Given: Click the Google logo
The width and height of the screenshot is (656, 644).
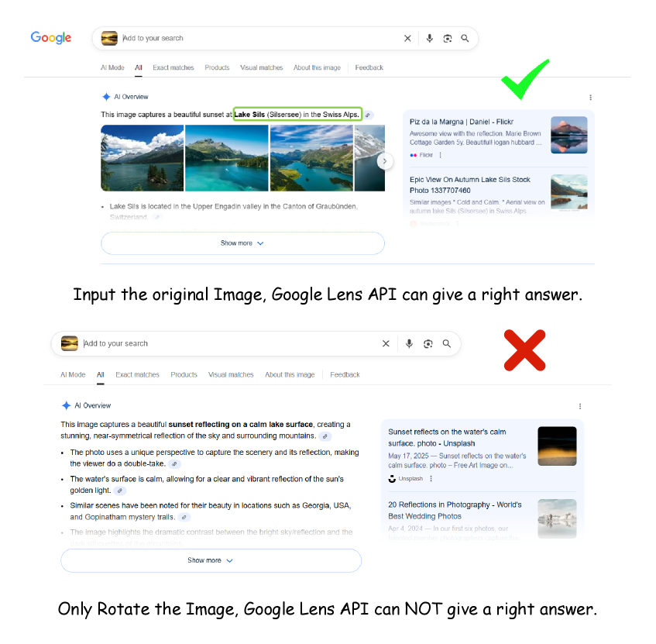Looking at the screenshot, I should [50, 38].
